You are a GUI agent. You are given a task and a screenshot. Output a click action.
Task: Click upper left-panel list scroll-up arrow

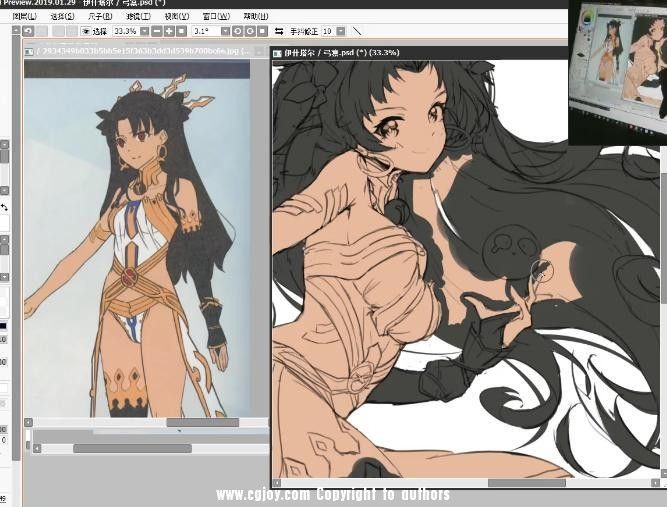pyautogui.click(x=4, y=145)
